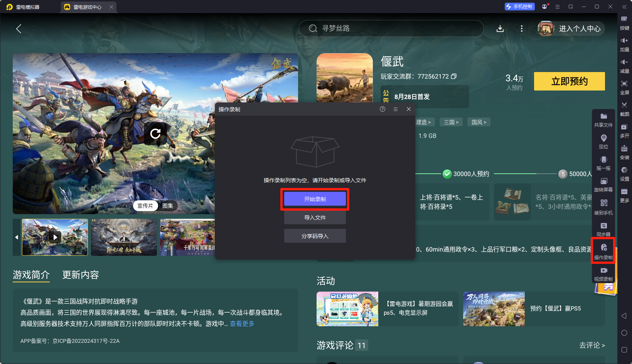Open the 预约【偃武】赢PS5 activity card
Screen dimensions: 632x364
click(x=534, y=309)
